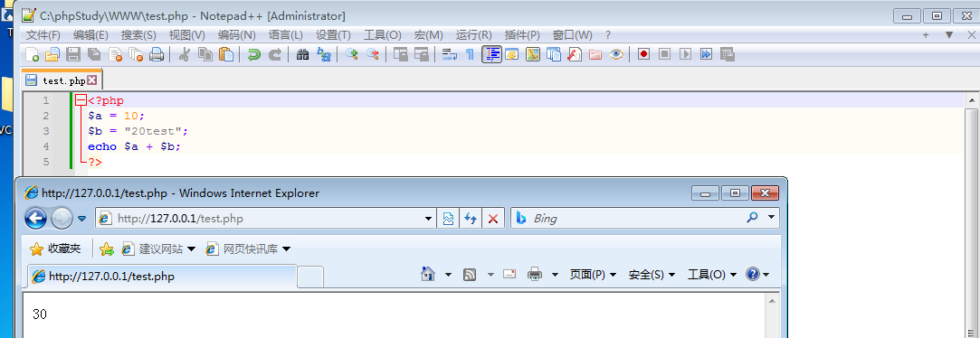Viewport: 980px width, 338px height.
Task: Open the 文件(F) menu in Notepad++
Action: [43, 35]
